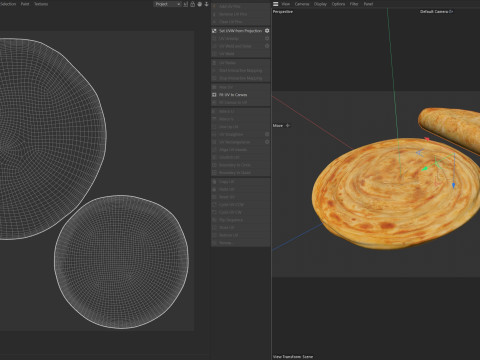
Task: Click the Default Camera label
Action: coord(436,12)
